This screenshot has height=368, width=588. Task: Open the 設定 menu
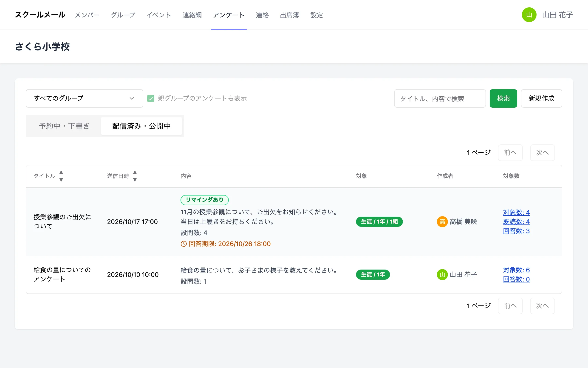click(317, 15)
